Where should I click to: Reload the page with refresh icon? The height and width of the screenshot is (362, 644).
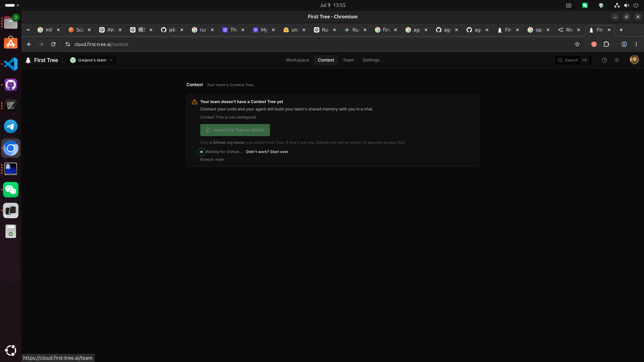click(53, 44)
